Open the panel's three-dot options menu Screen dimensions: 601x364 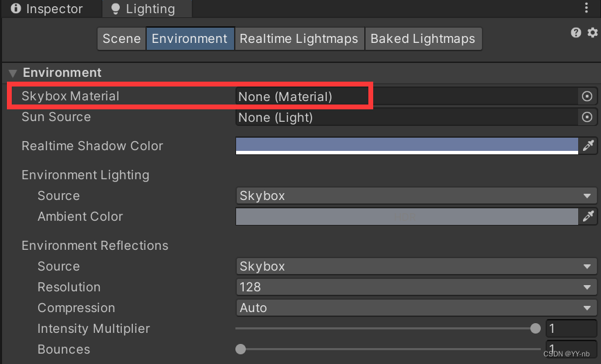(x=586, y=8)
